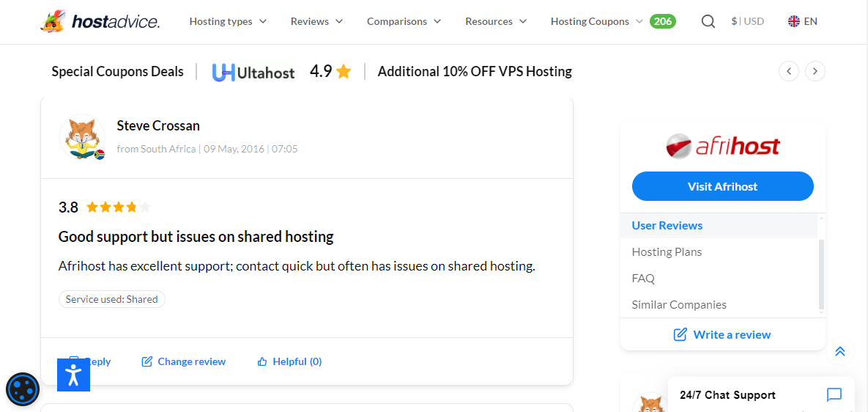Viewport: 868px width, 412px height.
Task: Click the thumbs-up Helpful icon
Action: [262, 361]
